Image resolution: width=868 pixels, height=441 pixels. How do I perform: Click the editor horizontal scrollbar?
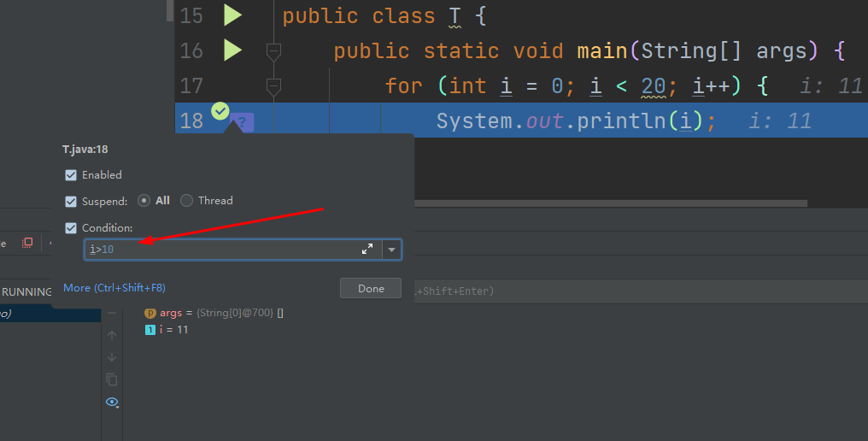click(x=611, y=203)
